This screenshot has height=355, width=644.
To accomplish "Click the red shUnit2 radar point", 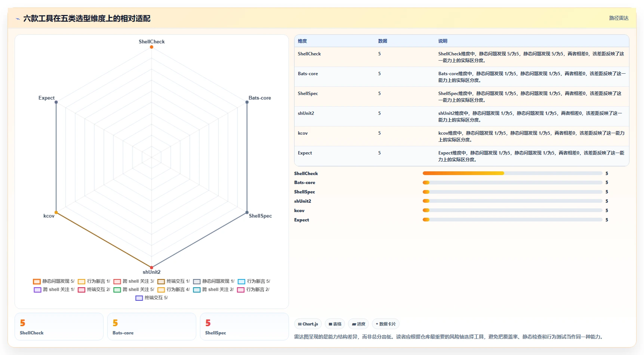I will click(x=151, y=267).
